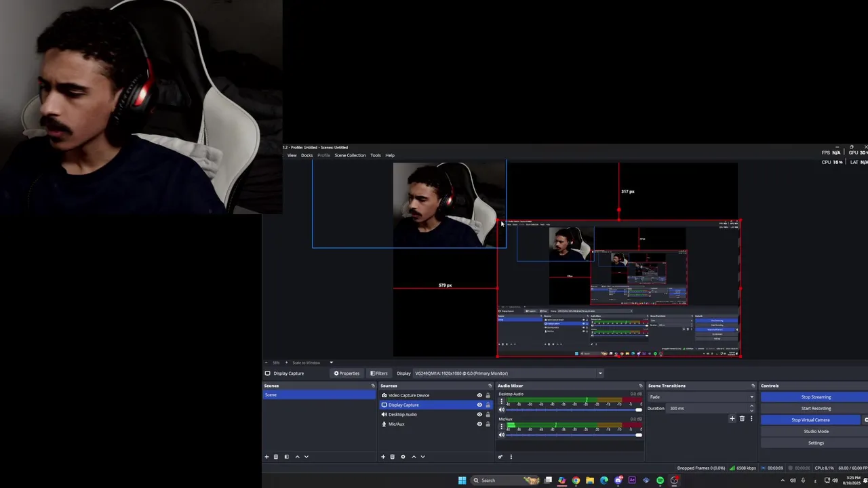This screenshot has height=488, width=868.
Task: Remove the scene transition with the trash icon
Action: [742, 419]
